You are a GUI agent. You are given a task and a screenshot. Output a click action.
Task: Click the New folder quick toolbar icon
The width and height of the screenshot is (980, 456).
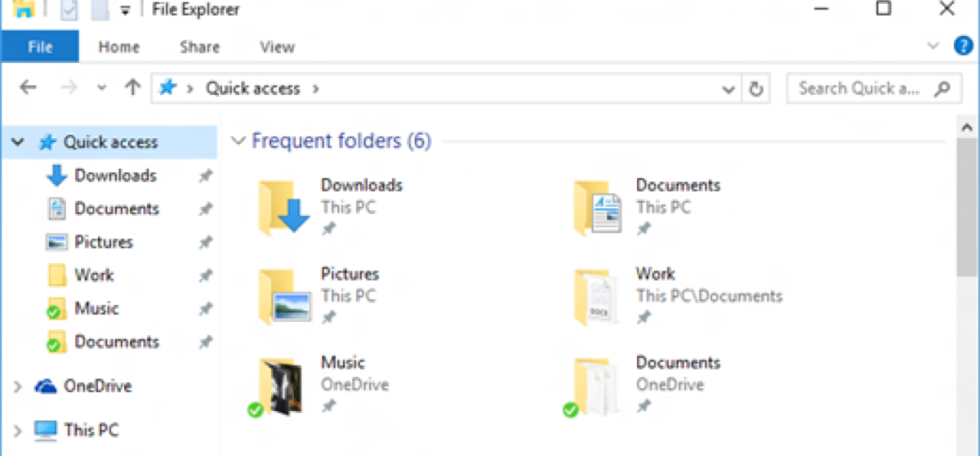(100, 10)
